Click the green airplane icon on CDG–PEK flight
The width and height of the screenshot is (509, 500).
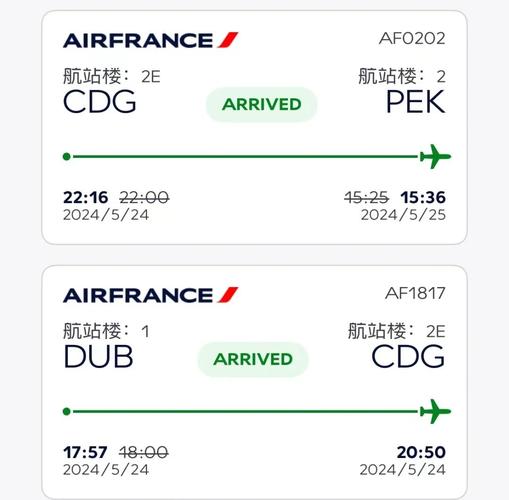click(435, 156)
